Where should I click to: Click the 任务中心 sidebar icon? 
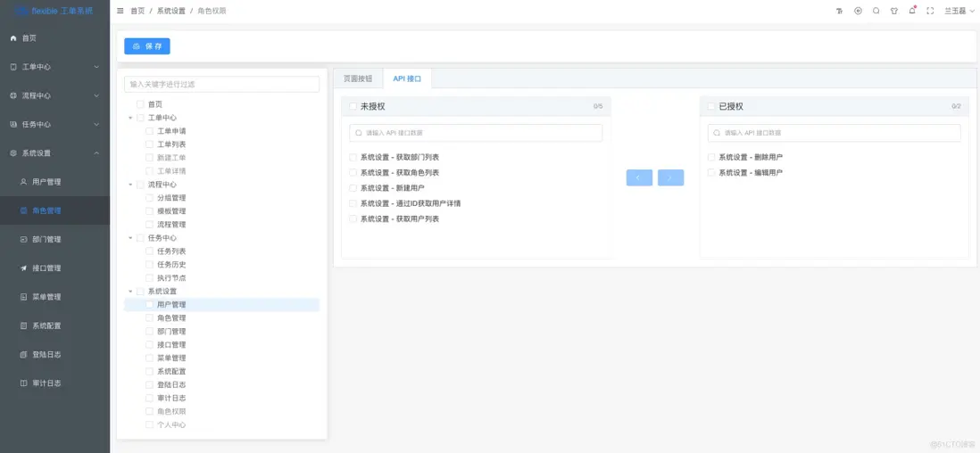pyautogui.click(x=13, y=124)
